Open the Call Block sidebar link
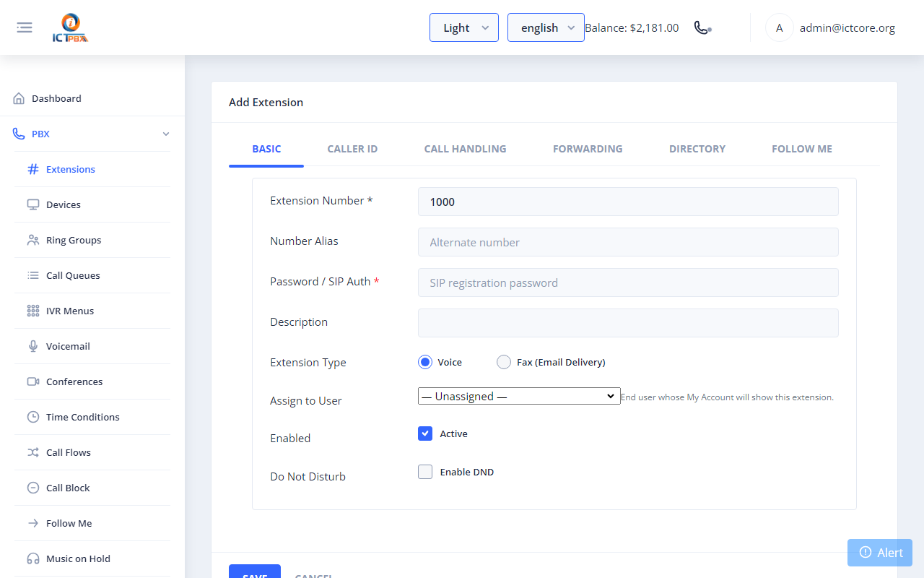The height and width of the screenshot is (578, 924). click(x=92, y=488)
